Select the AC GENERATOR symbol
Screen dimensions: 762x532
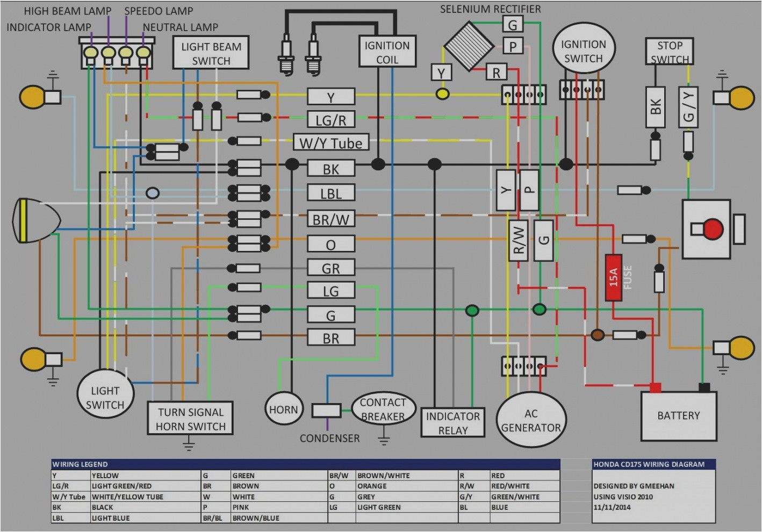(531, 420)
